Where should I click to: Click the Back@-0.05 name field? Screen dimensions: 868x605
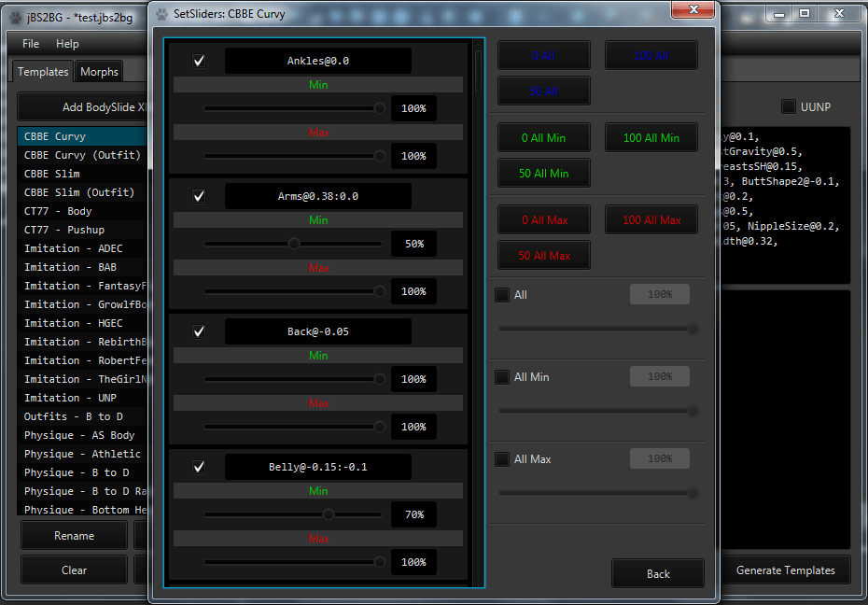point(317,331)
